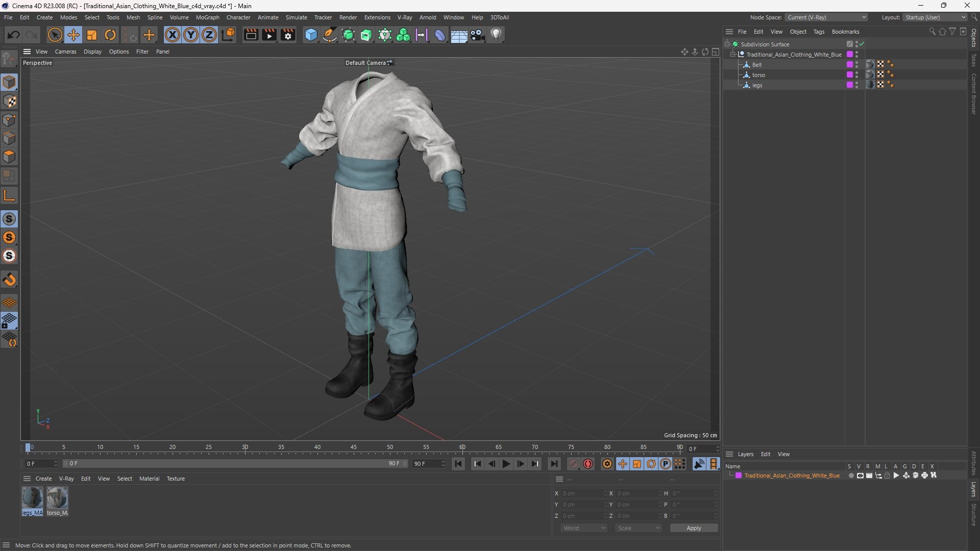The height and width of the screenshot is (551, 980).
Task: Play the animation forward
Action: (506, 464)
